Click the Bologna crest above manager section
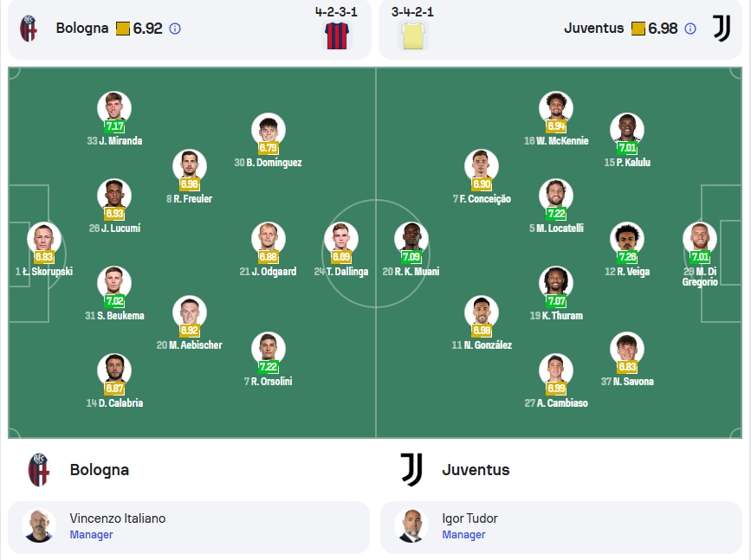The image size is (751, 560). [x=39, y=469]
